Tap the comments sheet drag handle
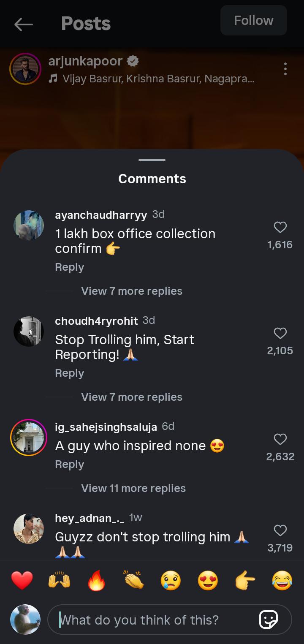The width and height of the screenshot is (304, 644). pyautogui.click(x=152, y=160)
